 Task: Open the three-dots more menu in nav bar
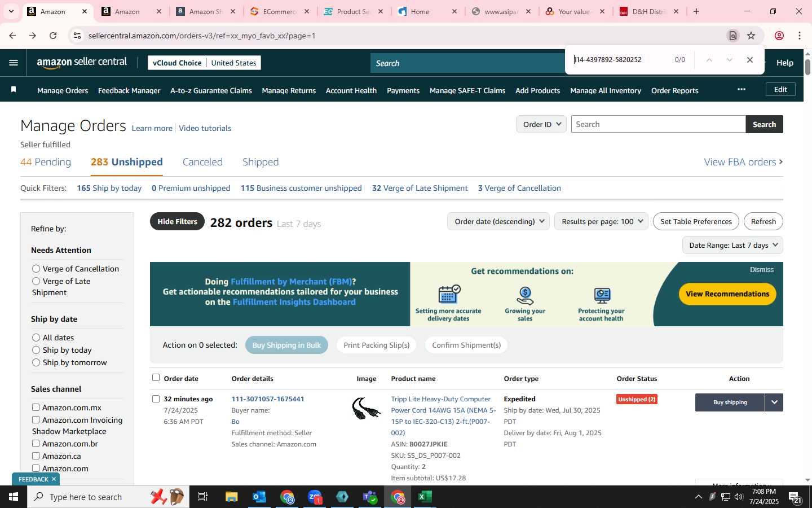[x=741, y=89]
